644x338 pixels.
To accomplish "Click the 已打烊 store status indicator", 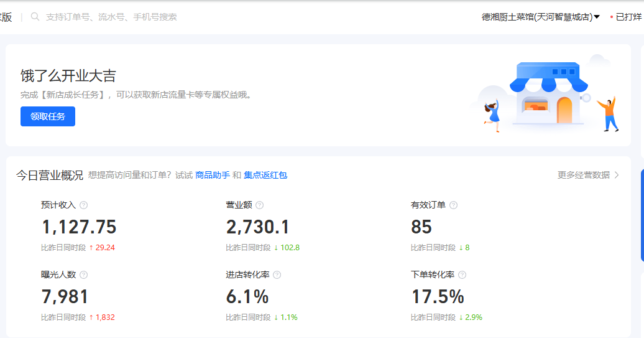I will click(x=627, y=17).
